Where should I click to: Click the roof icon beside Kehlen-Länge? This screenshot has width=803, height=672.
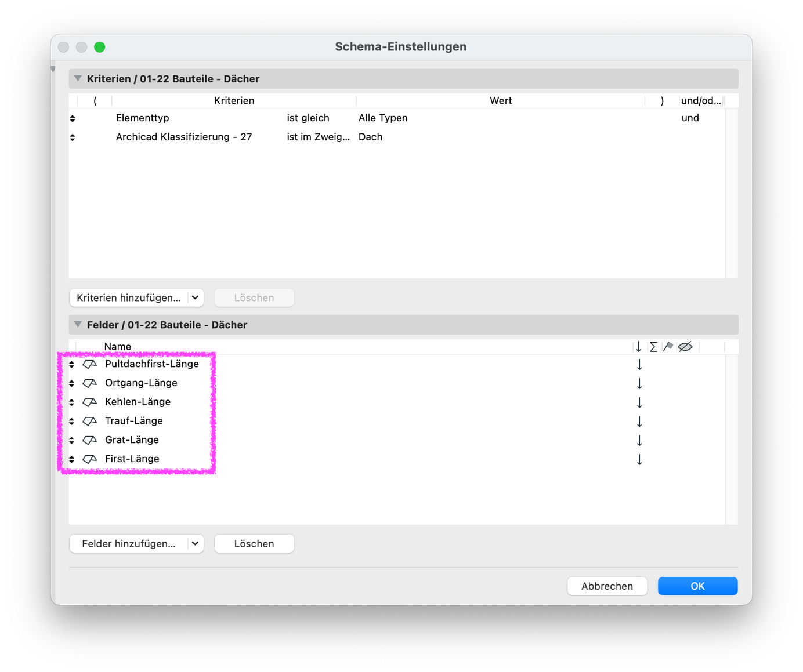click(89, 402)
